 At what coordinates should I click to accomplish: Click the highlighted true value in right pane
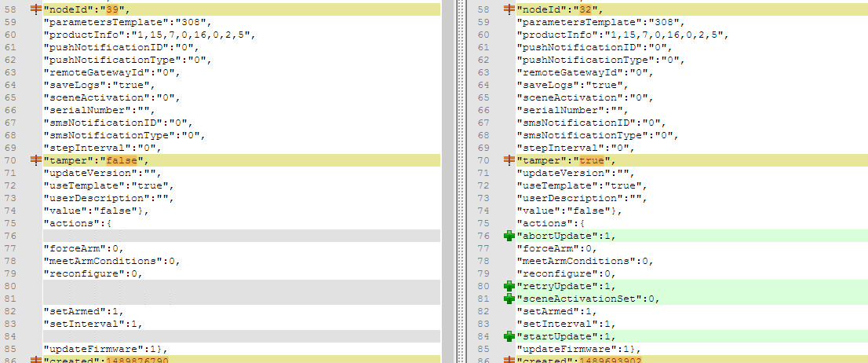tap(590, 160)
